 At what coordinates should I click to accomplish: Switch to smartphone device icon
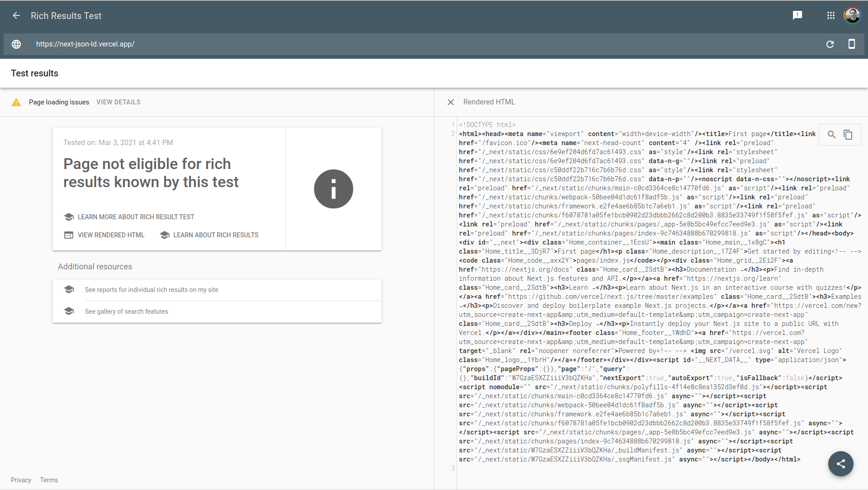tap(852, 44)
